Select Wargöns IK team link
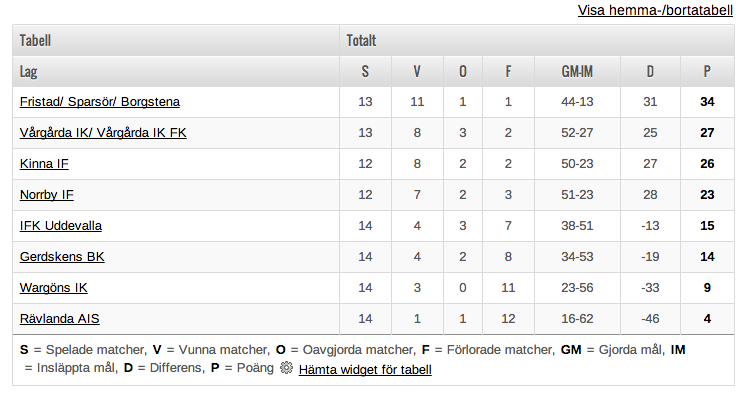This screenshot has height=402, width=751. click(54, 288)
